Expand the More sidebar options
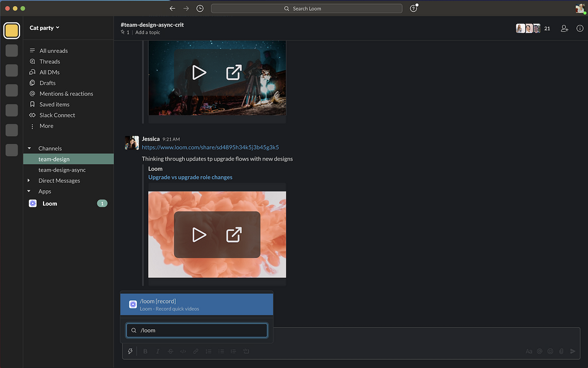The image size is (588, 368). (x=46, y=126)
